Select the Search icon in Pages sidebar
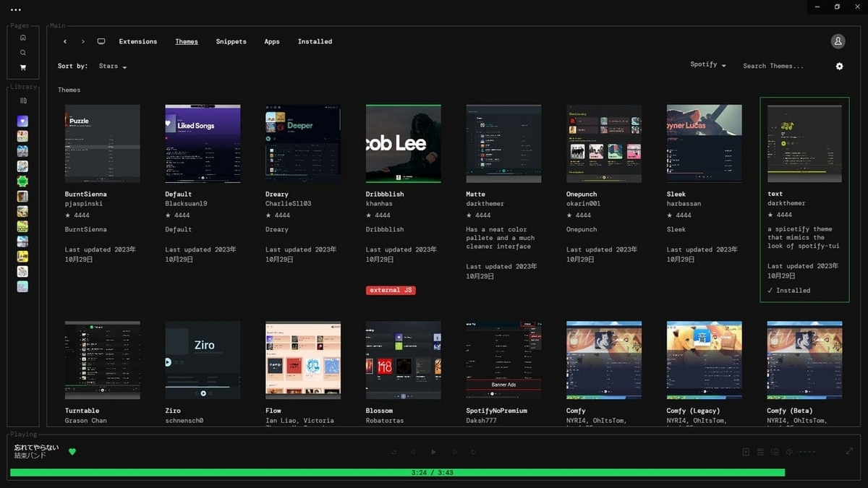 (x=22, y=51)
